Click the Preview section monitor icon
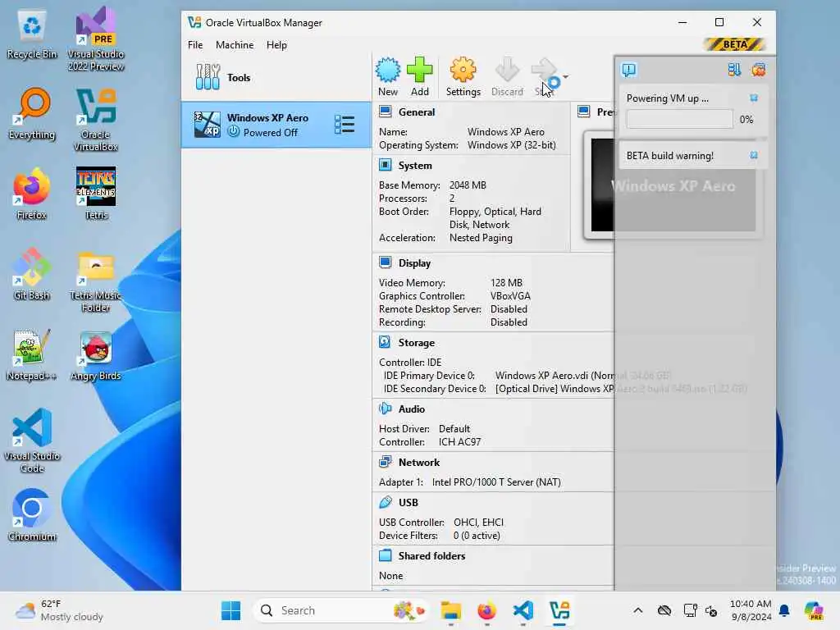 click(583, 112)
